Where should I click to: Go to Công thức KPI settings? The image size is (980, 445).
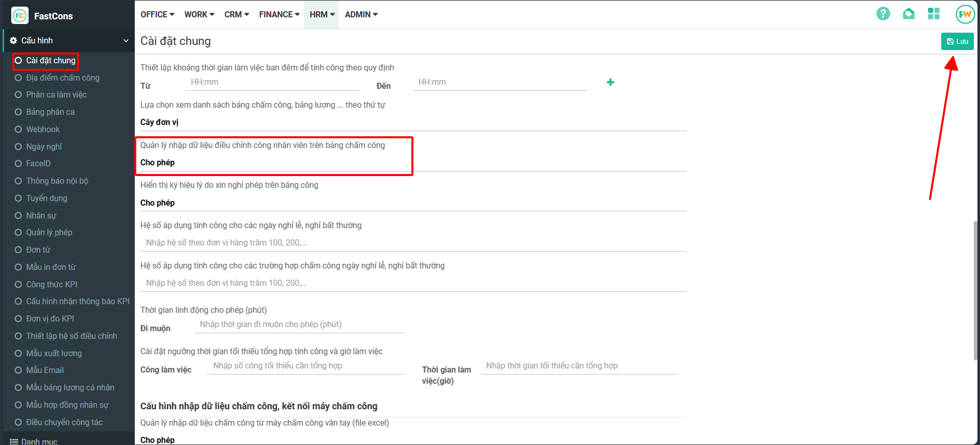click(x=52, y=284)
